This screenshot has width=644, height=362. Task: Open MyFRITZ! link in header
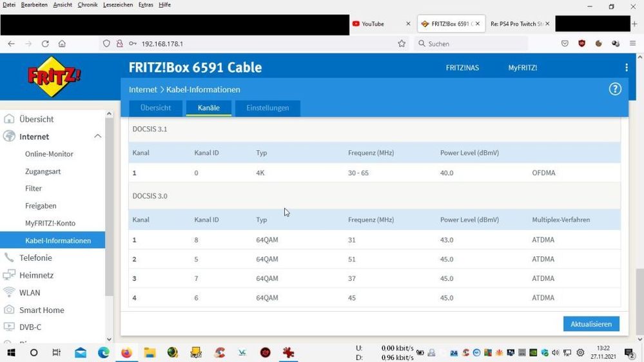(x=522, y=68)
